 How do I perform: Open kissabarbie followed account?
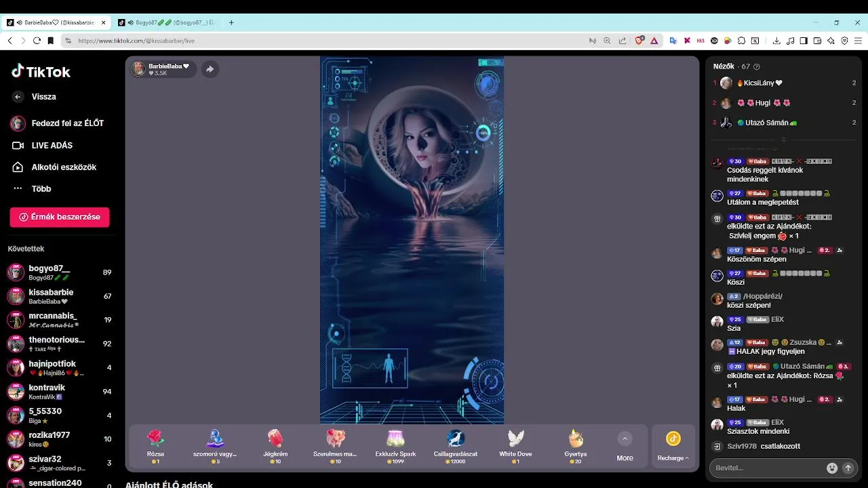[60, 296]
